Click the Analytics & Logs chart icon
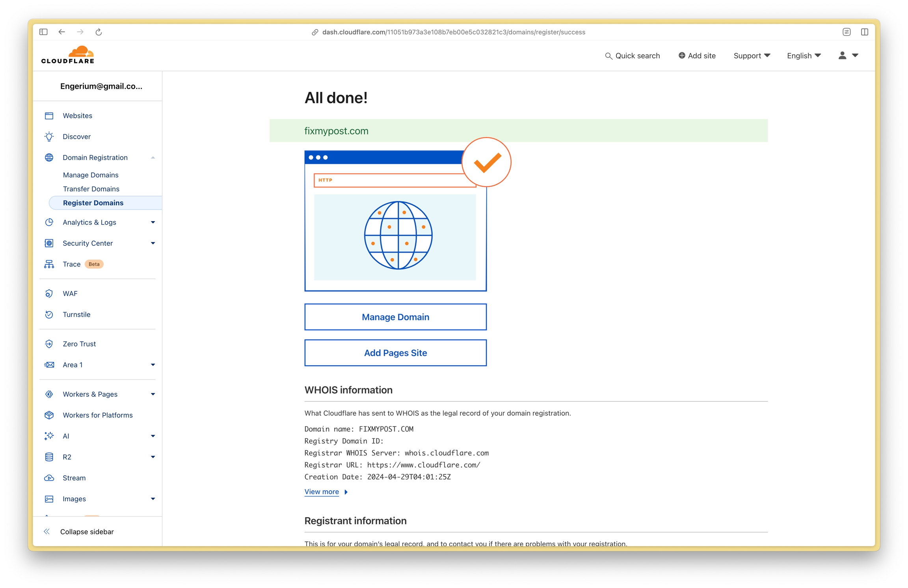Viewport: 908px width, 588px height. pyautogui.click(x=49, y=222)
